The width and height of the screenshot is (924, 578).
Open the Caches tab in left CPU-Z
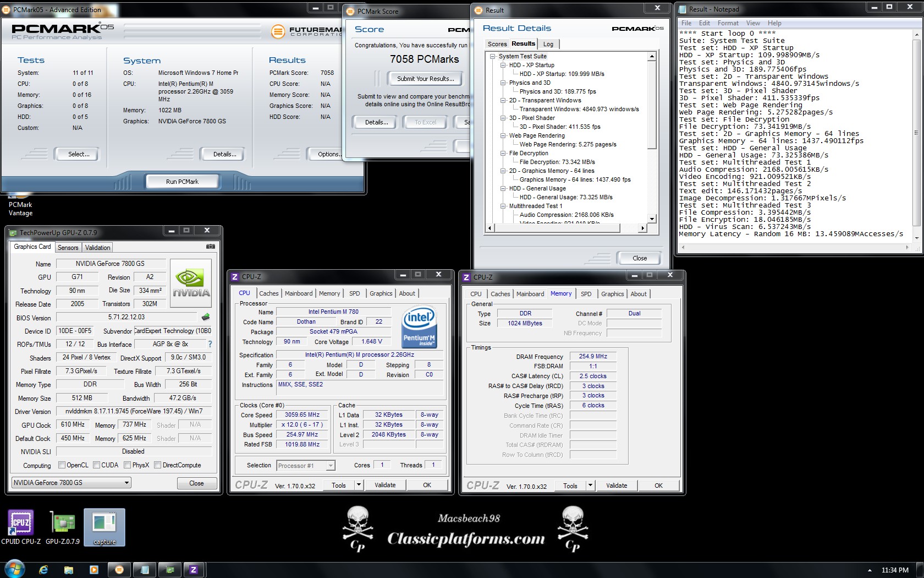pyautogui.click(x=269, y=293)
